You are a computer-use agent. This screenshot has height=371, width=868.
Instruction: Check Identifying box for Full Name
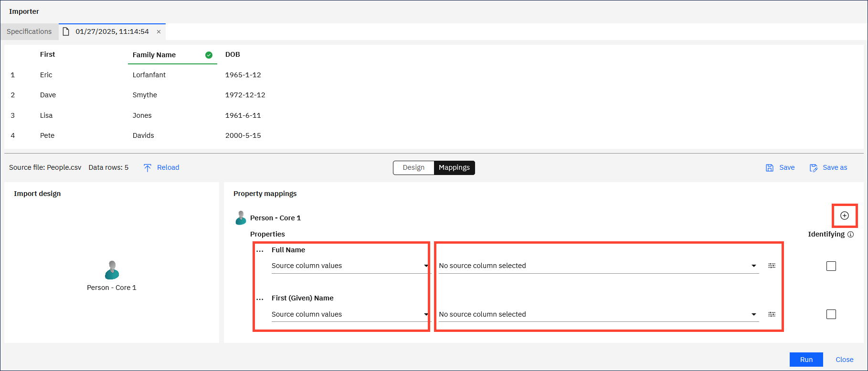[x=831, y=266]
